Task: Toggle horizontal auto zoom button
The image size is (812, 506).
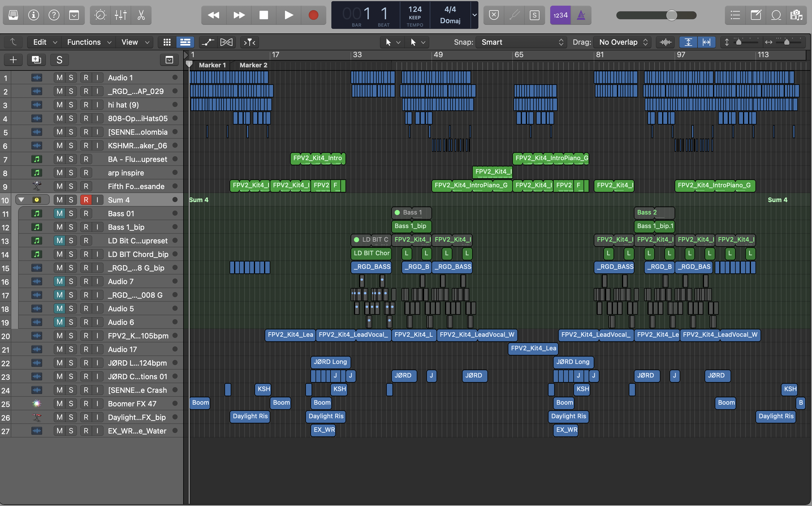Action: 706,42
